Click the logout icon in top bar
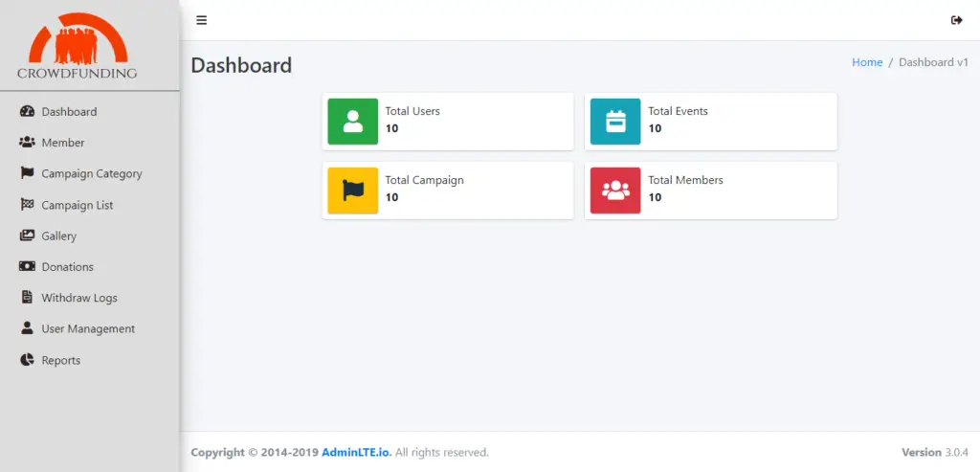 (x=956, y=20)
